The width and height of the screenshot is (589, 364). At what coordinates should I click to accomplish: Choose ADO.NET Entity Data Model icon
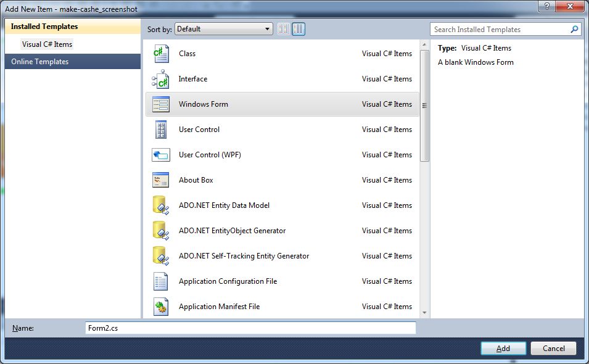(160, 205)
